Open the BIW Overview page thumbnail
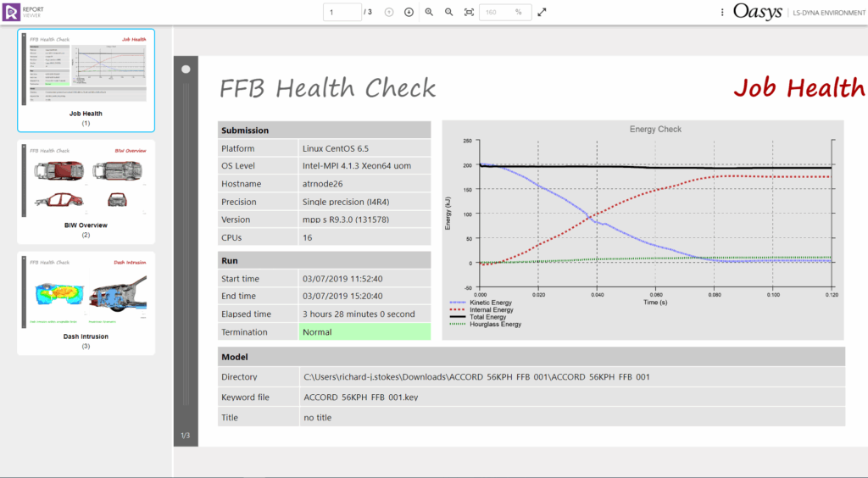The height and width of the screenshot is (478, 868). coord(86,192)
